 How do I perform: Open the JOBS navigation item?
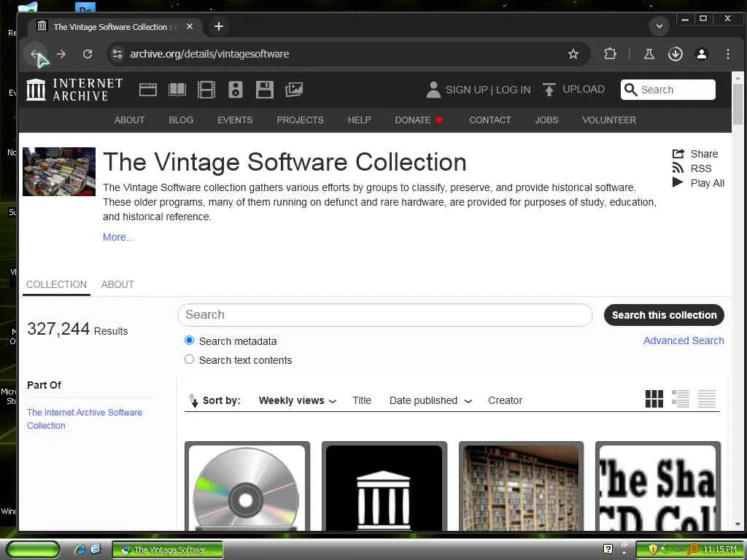coord(546,120)
